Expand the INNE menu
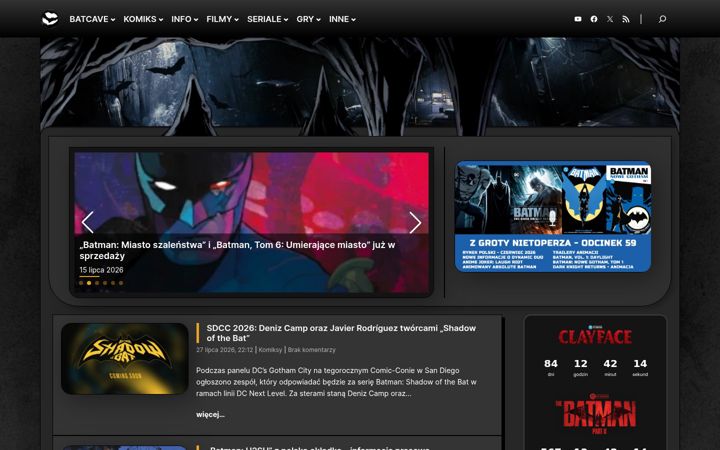 [x=342, y=19]
